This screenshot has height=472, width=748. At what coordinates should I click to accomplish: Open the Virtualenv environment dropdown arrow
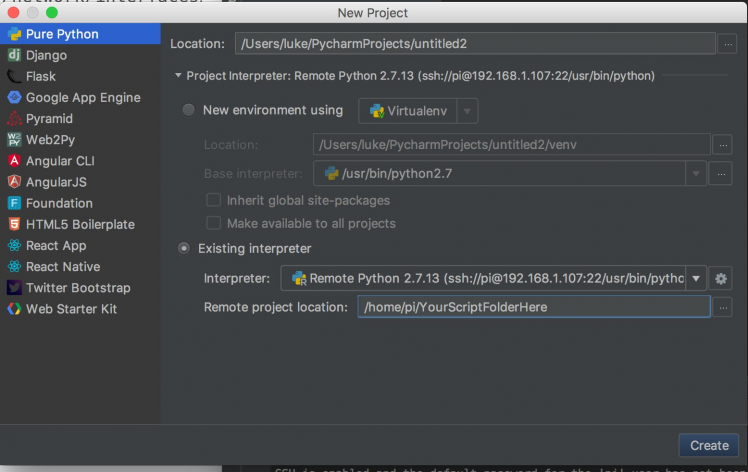click(x=467, y=111)
